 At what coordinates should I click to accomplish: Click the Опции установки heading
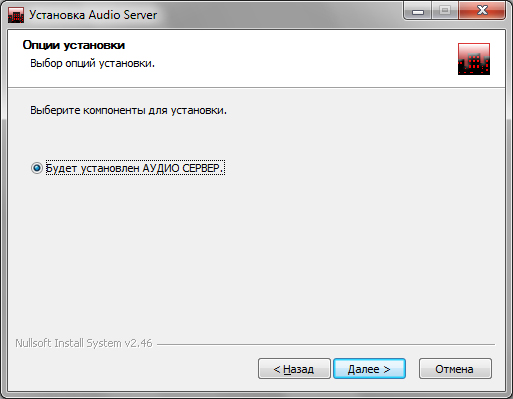(74, 45)
